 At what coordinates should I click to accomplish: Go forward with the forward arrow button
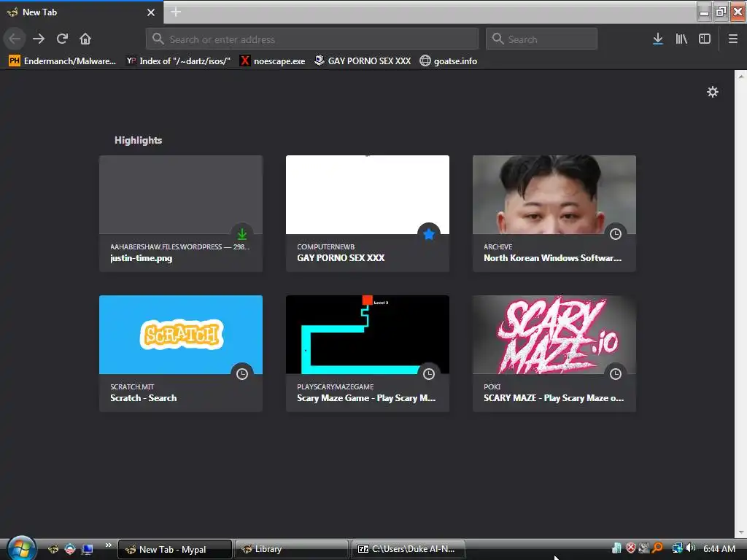click(39, 39)
